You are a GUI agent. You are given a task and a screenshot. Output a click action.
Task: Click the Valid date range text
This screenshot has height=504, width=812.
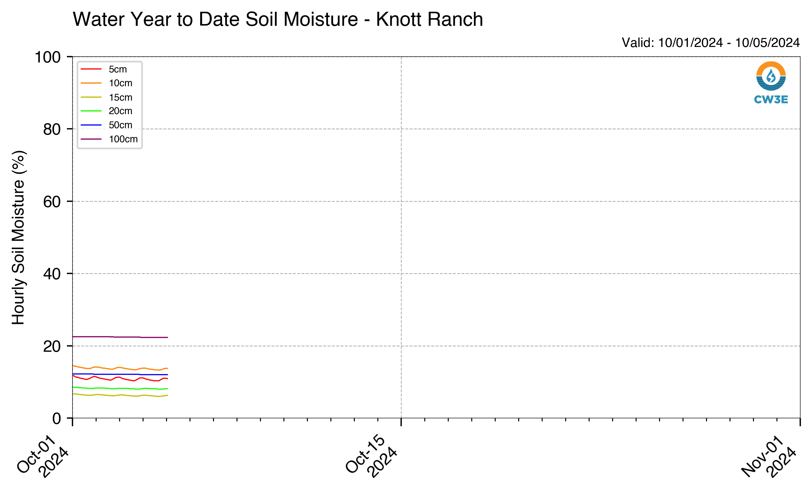(710, 43)
